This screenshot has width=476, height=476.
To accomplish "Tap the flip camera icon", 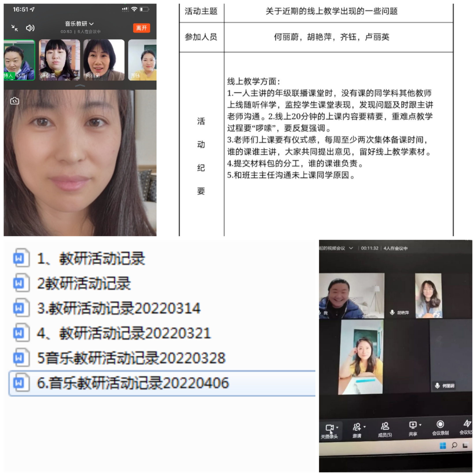I will (x=15, y=101).
